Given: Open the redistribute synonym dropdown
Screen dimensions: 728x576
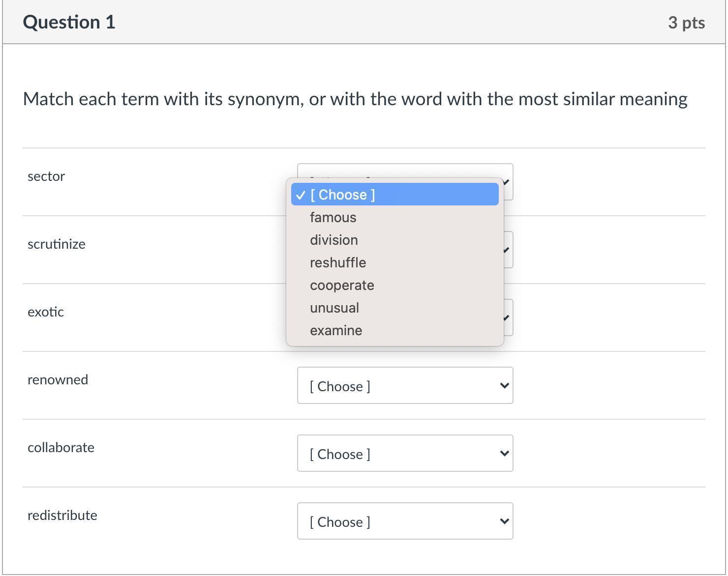Looking at the screenshot, I should [x=405, y=521].
